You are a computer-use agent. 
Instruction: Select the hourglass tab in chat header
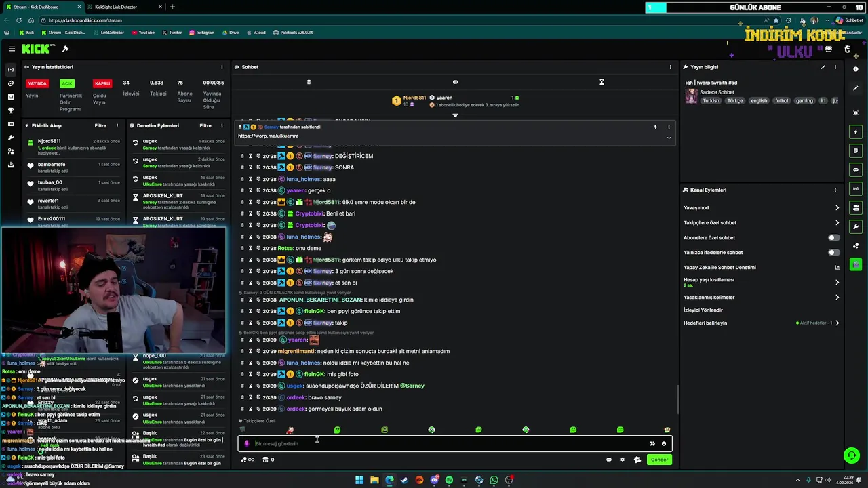point(601,82)
